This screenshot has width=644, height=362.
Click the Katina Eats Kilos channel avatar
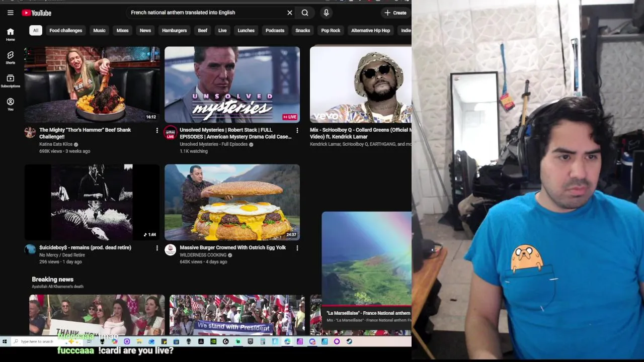30,132
